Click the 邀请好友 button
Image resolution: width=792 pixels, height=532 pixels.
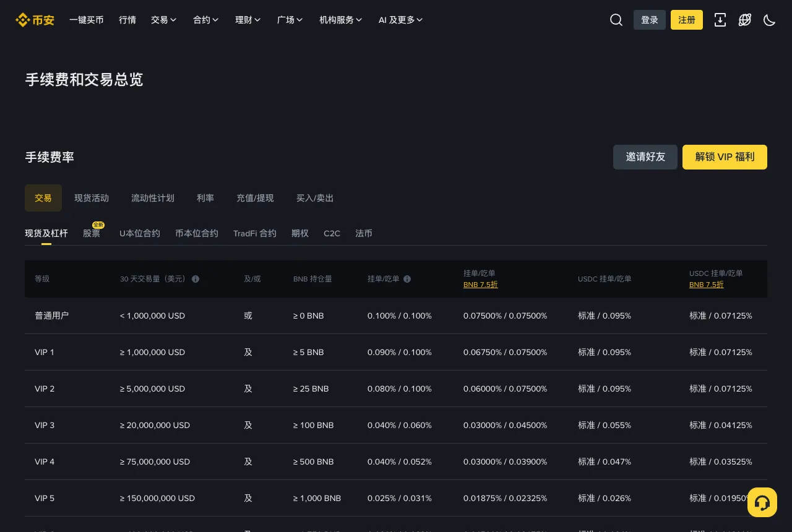(645, 157)
